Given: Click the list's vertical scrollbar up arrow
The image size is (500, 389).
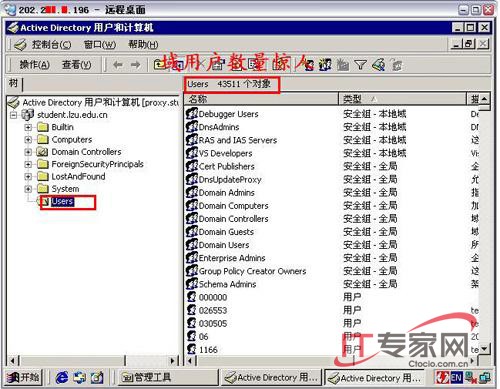Looking at the screenshot, I should (x=484, y=99).
